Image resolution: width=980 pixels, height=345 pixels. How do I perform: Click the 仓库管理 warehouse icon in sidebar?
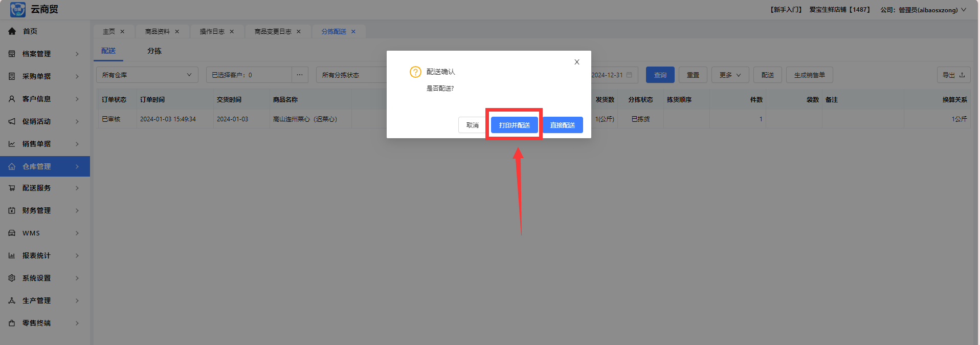[x=12, y=166]
